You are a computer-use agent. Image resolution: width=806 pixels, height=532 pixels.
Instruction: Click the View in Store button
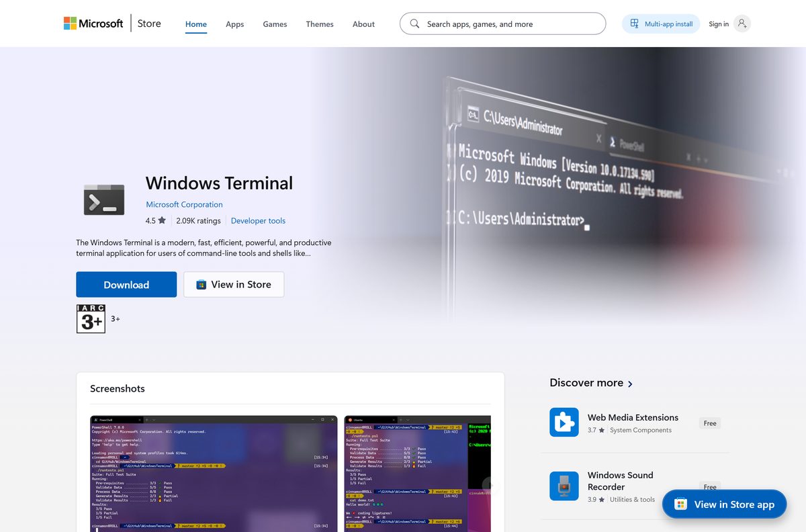(234, 284)
